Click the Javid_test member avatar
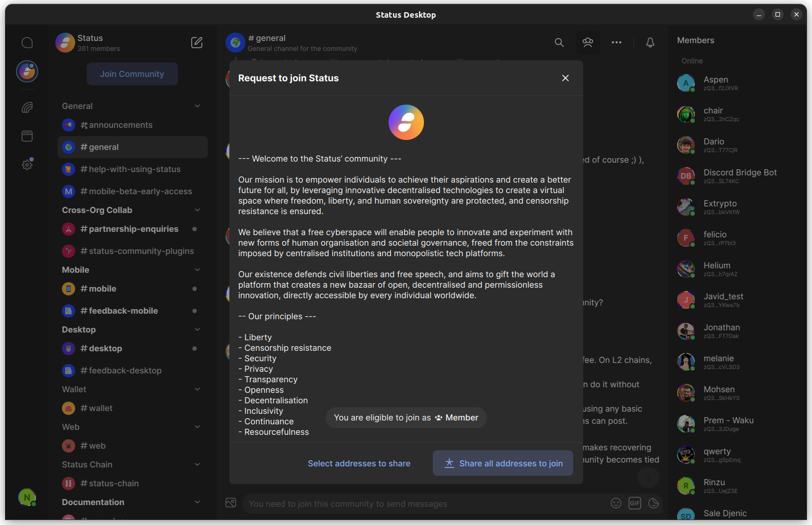Screen dimensions: 812x525 [686, 300]
